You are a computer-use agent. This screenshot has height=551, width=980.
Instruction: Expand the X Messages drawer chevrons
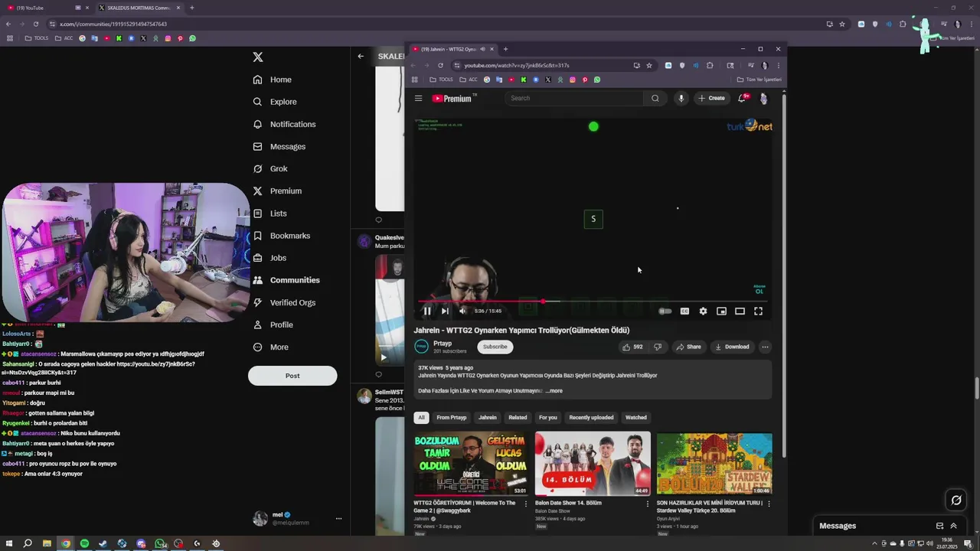(953, 526)
